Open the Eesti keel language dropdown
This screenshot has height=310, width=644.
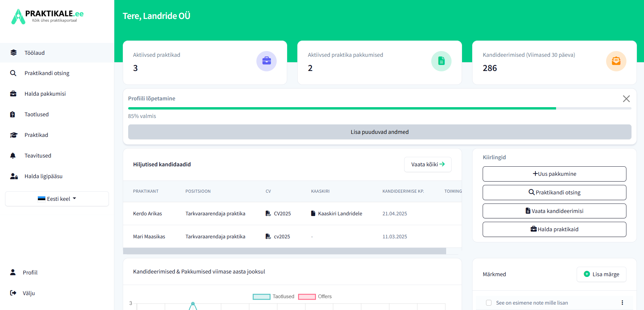(57, 199)
